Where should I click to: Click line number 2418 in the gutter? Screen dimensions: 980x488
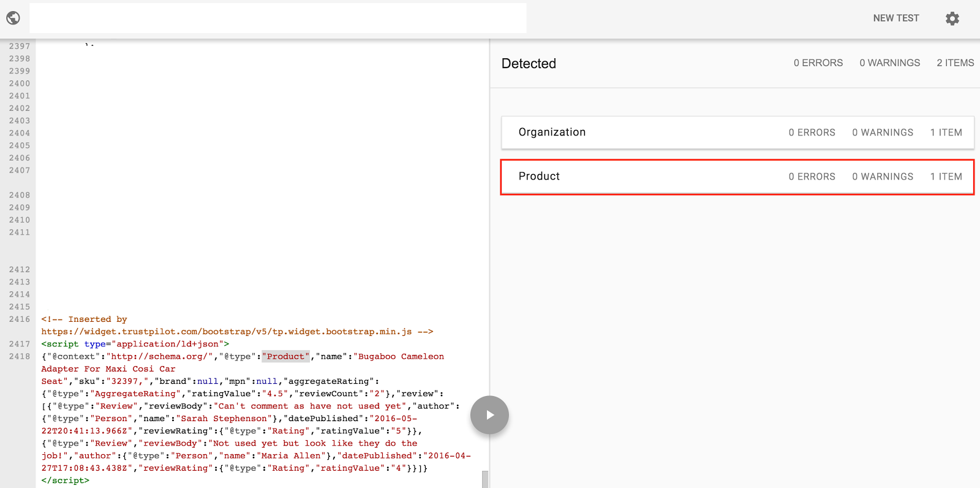[x=20, y=356]
